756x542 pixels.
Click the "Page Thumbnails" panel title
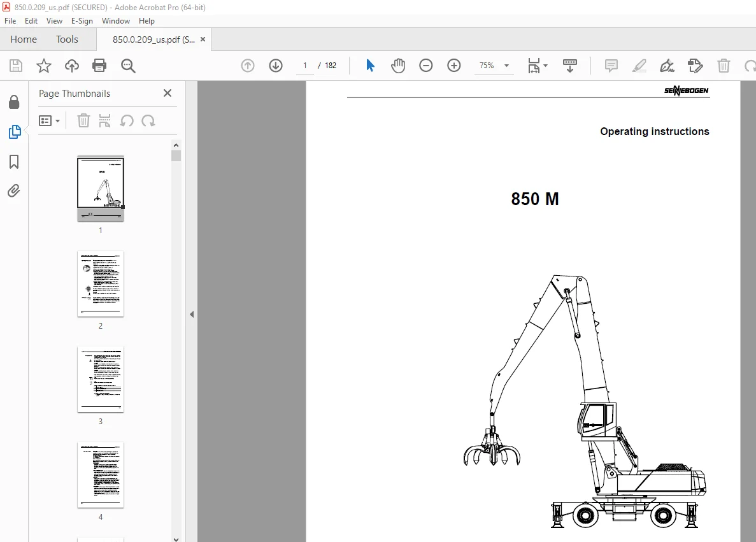[x=75, y=94]
